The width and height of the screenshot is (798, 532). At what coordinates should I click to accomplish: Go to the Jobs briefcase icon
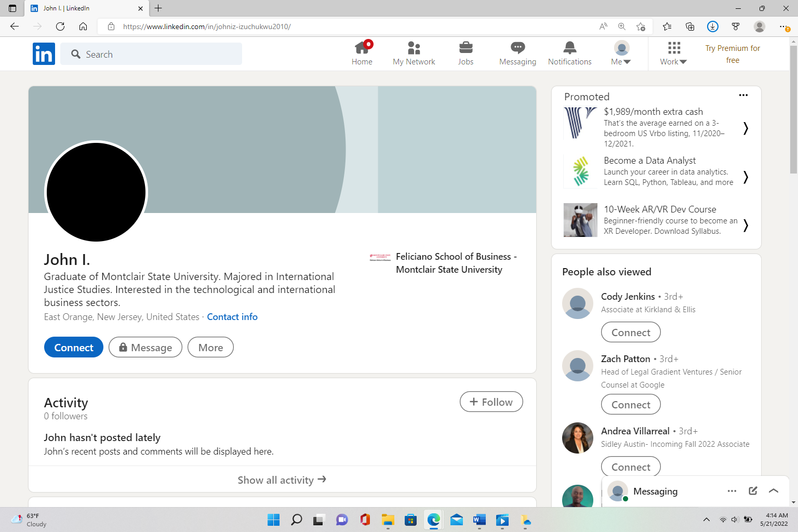tap(466, 54)
